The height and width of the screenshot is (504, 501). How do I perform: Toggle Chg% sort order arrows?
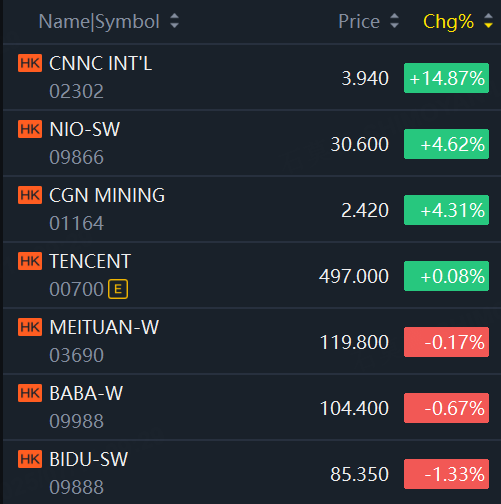488,21
